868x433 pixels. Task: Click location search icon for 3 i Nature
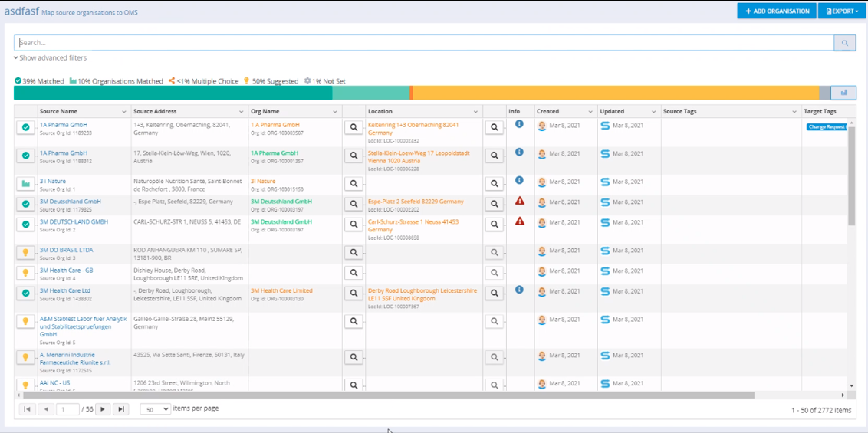495,184
